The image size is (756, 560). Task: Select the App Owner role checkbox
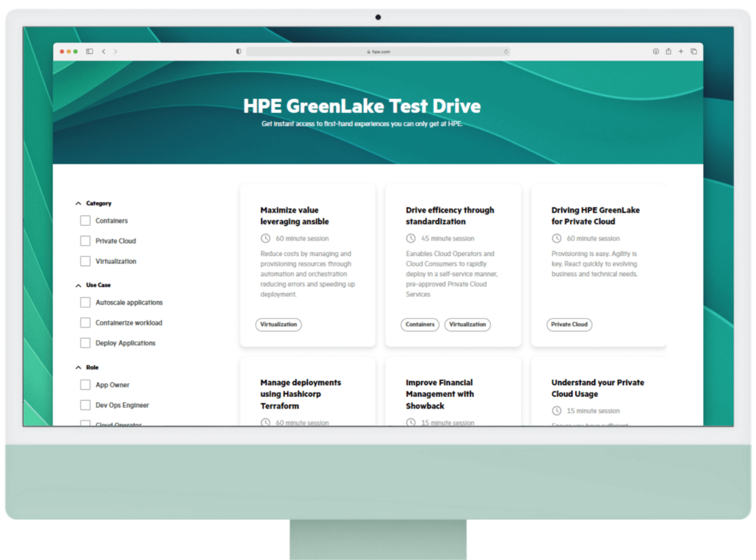click(85, 384)
